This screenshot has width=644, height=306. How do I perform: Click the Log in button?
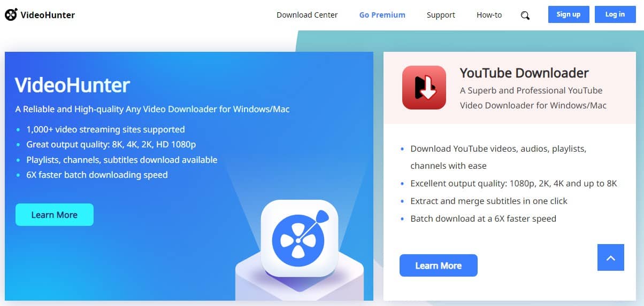pos(615,14)
